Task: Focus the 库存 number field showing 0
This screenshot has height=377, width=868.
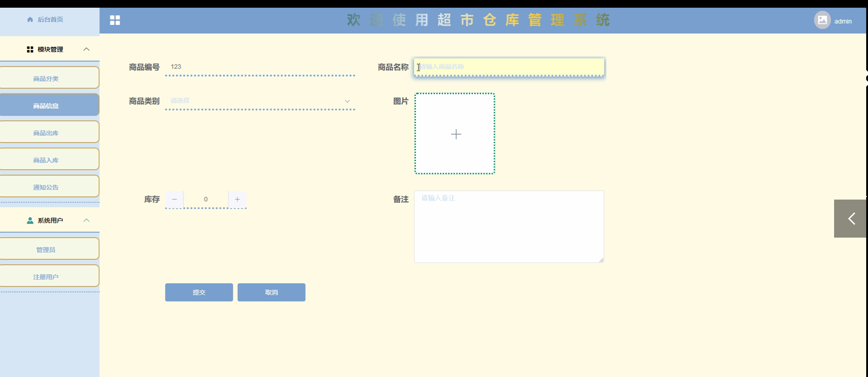Action: pos(206,200)
